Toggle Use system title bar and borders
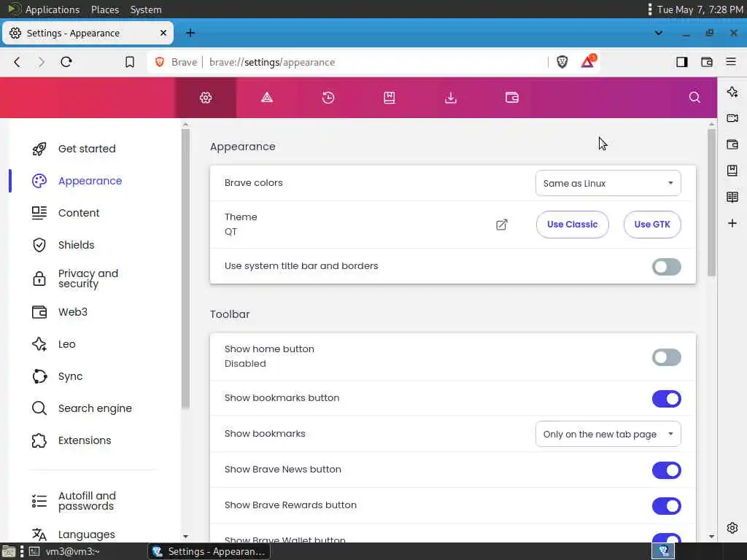The image size is (747, 560). 666,267
